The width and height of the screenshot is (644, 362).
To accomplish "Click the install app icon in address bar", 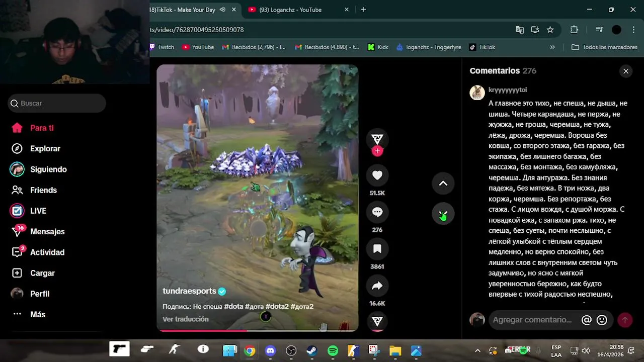I will tap(535, 30).
